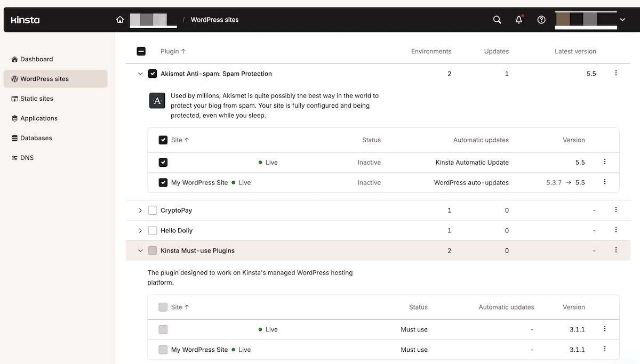Click the Kinsta logo
Screen dimensions: 640x364
25,20
